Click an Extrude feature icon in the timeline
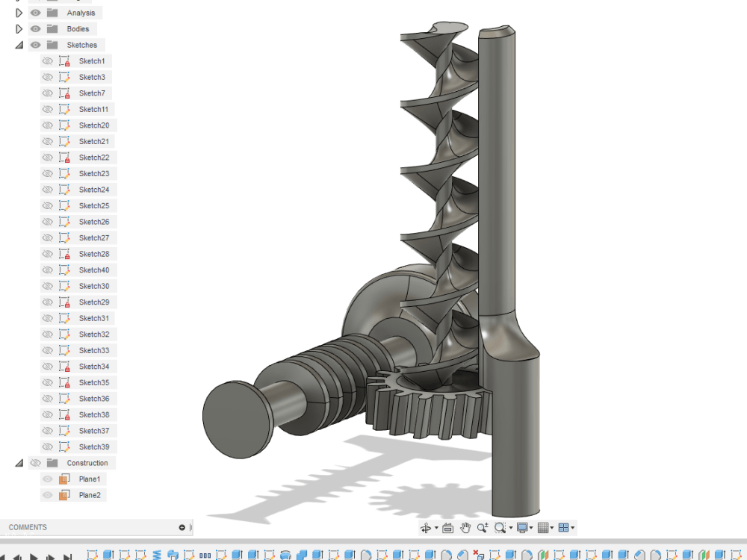The height and width of the screenshot is (560, 747). [107, 555]
